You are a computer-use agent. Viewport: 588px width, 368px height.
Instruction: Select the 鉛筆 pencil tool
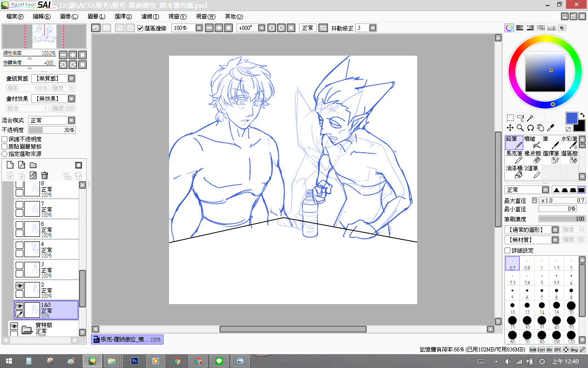[x=514, y=143]
